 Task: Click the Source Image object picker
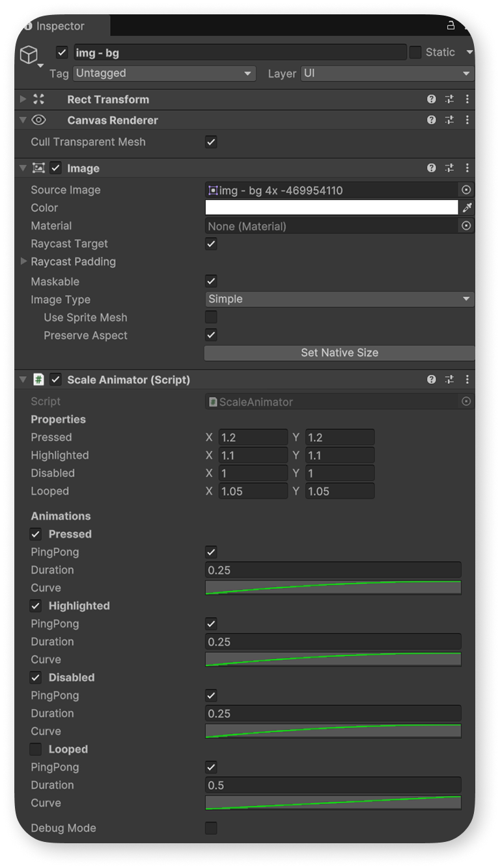466,190
